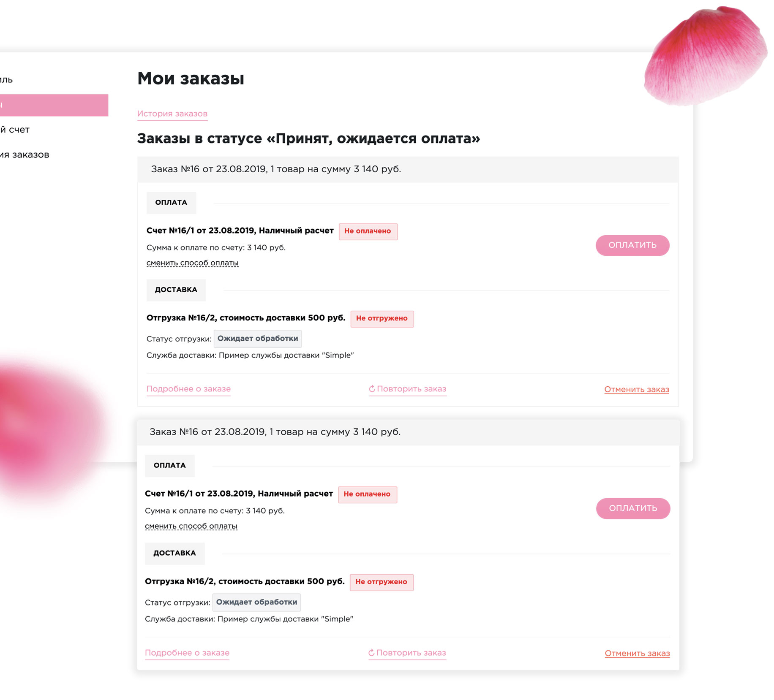Viewport: 774px width, 700px height.
Task: Open the sidebar item ending in заказов
Action: [25, 155]
